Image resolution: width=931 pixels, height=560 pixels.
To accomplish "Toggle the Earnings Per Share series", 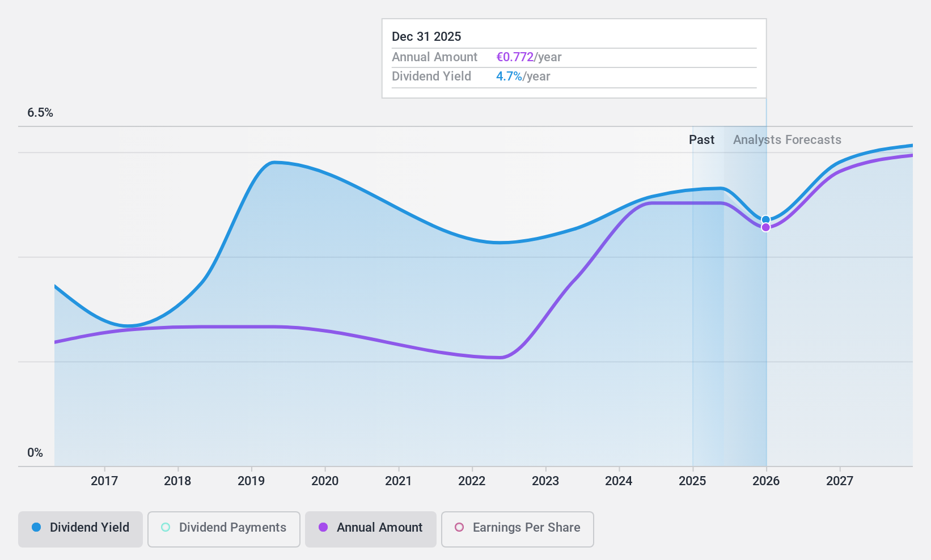I will (518, 529).
